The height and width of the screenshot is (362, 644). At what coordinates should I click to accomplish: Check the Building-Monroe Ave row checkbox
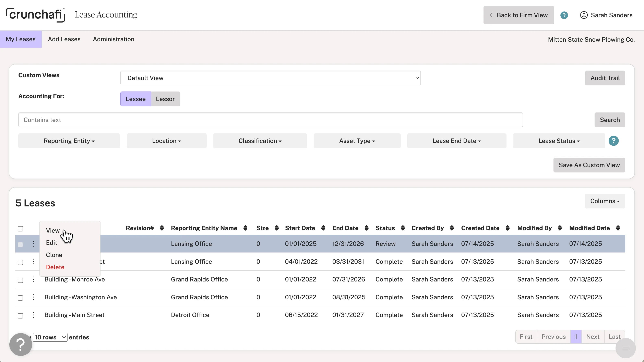[21, 280]
